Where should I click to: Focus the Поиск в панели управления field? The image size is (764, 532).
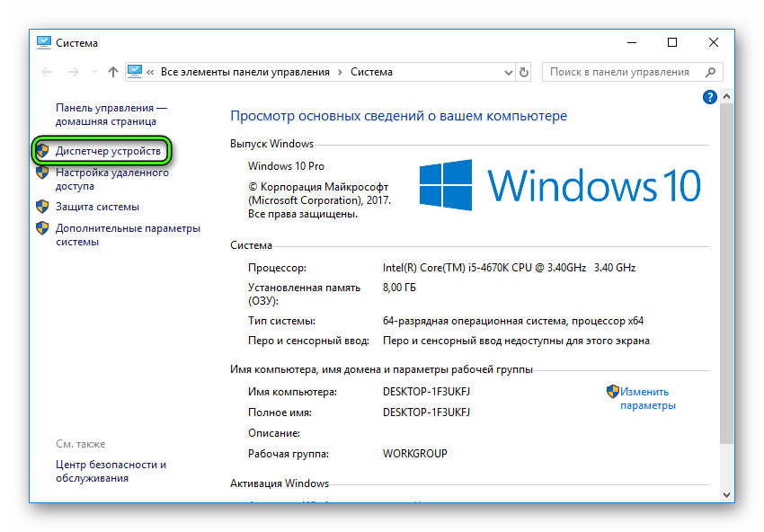620,72
